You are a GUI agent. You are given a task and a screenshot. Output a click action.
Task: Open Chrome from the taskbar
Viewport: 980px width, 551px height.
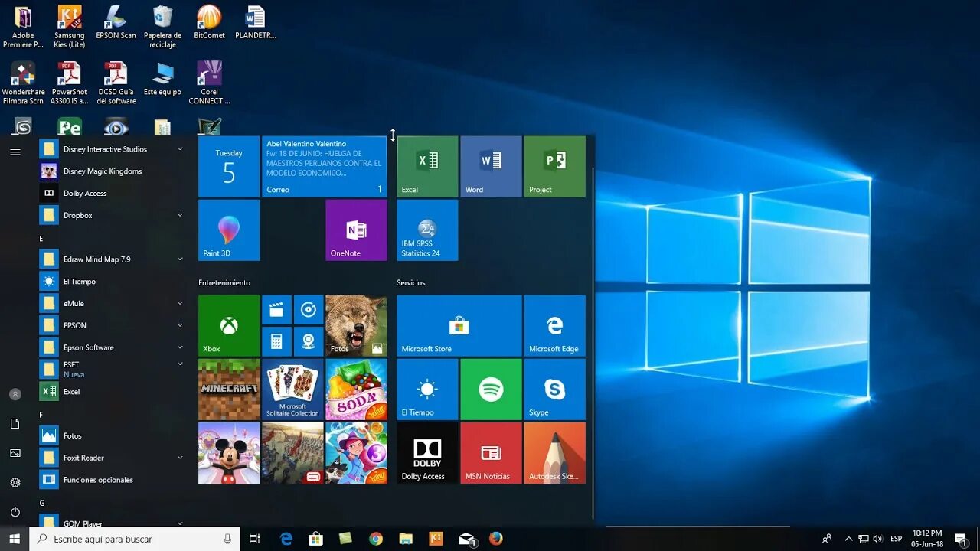376,539
